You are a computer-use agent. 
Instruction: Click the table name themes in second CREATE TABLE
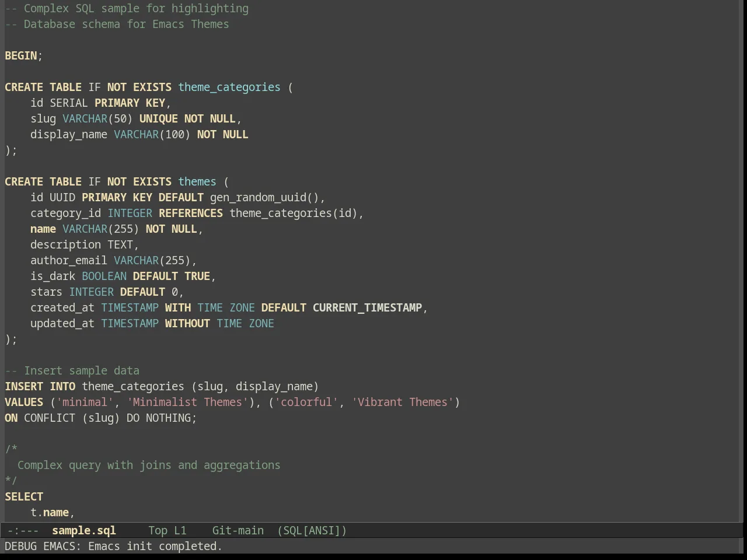pos(197,182)
